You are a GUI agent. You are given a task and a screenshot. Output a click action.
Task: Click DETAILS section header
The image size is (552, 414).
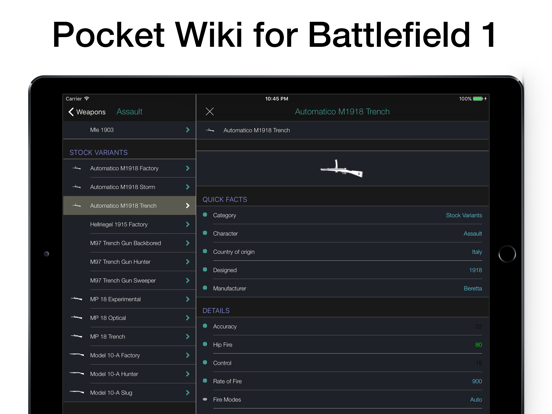pos(216,311)
